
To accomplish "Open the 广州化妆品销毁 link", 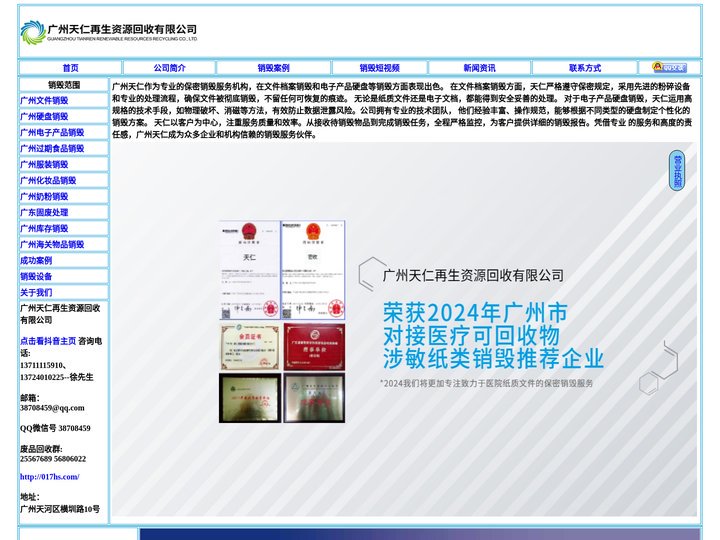I will [x=48, y=180].
